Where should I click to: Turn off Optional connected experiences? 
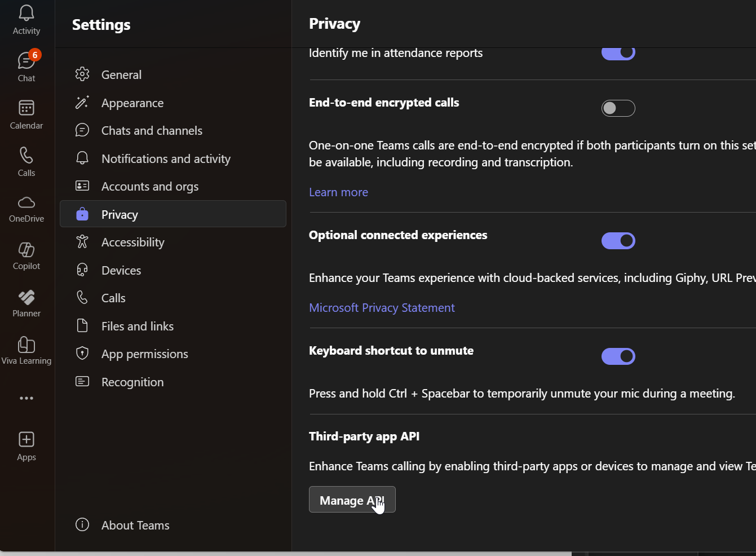618,241
